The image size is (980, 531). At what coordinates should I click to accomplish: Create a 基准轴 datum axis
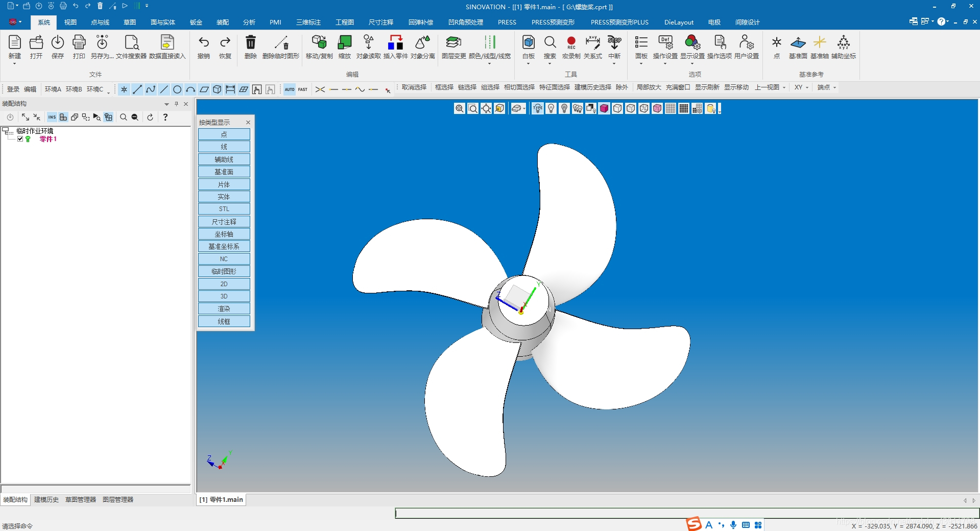point(820,42)
